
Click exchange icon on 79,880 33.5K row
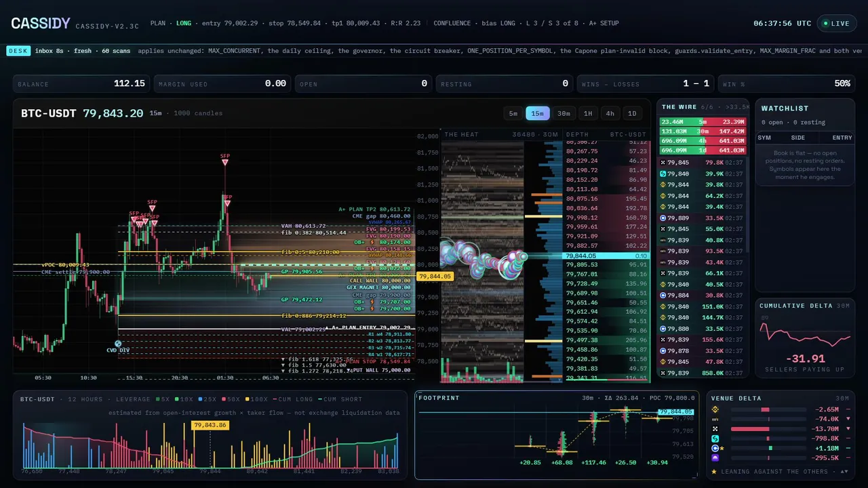click(663, 329)
